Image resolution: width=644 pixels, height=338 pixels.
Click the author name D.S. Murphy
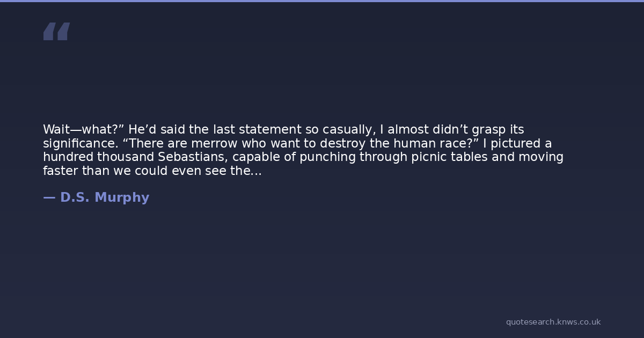coord(105,197)
